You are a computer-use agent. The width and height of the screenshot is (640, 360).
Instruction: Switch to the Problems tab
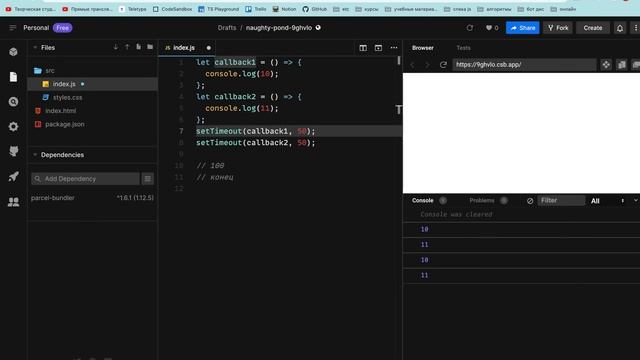tap(482, 200)
